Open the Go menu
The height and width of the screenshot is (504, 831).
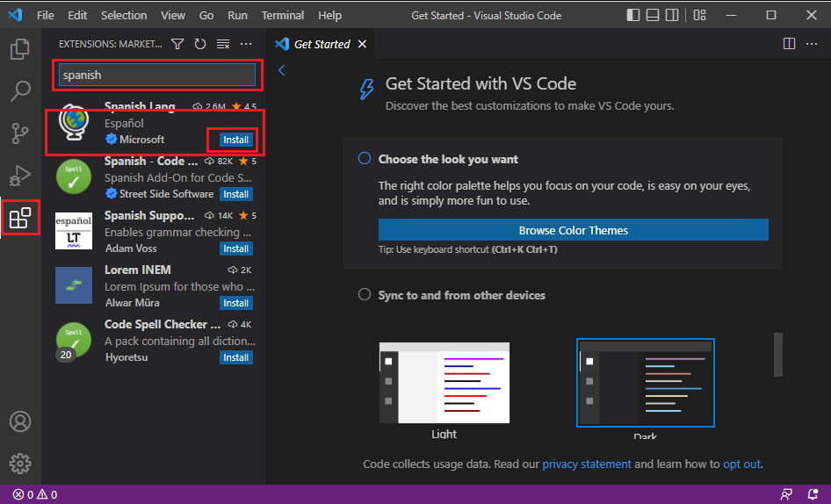206,16
